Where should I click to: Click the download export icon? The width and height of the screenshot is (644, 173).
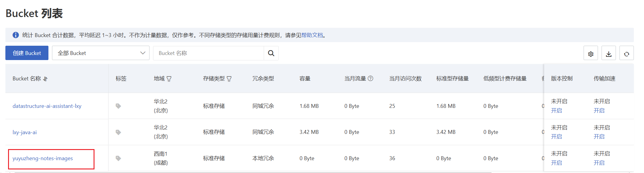coord(608,54)
